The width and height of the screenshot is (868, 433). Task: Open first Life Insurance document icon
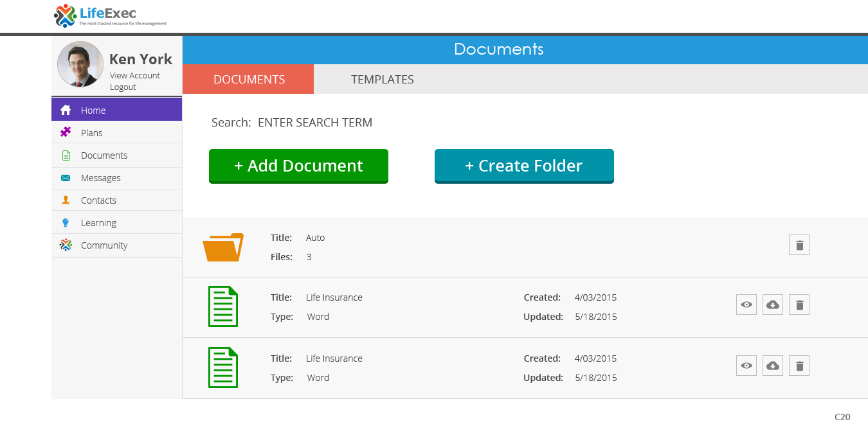223,306
